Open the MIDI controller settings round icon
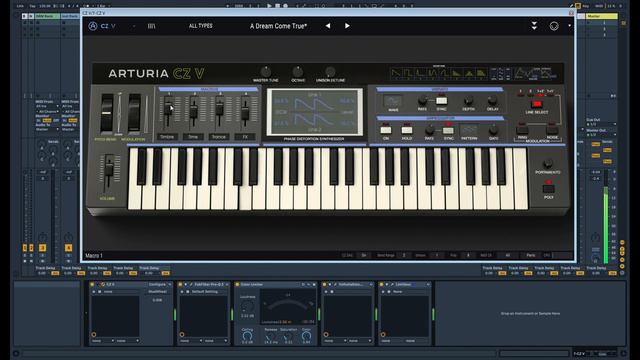 click(554, 26)
